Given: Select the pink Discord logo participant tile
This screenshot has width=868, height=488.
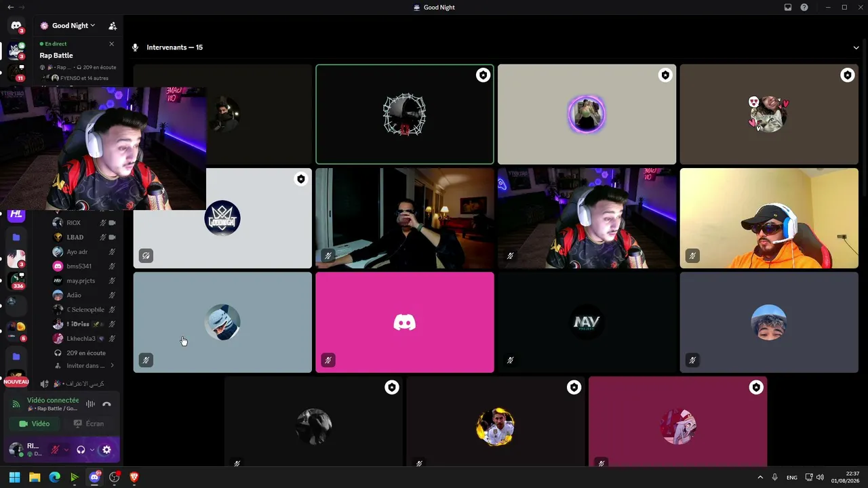Looking at the screenshot, I should [405, 323].
